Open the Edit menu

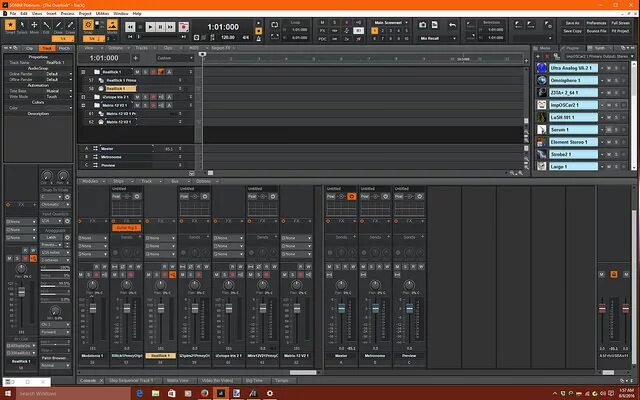(x=24, y=13)
